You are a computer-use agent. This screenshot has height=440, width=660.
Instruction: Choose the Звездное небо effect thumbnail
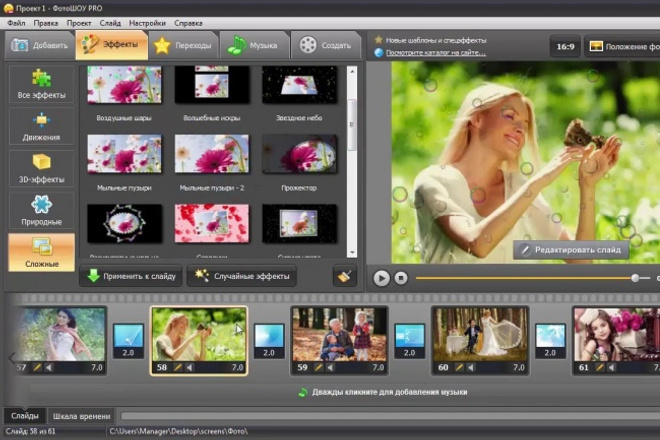coord(299,84)
